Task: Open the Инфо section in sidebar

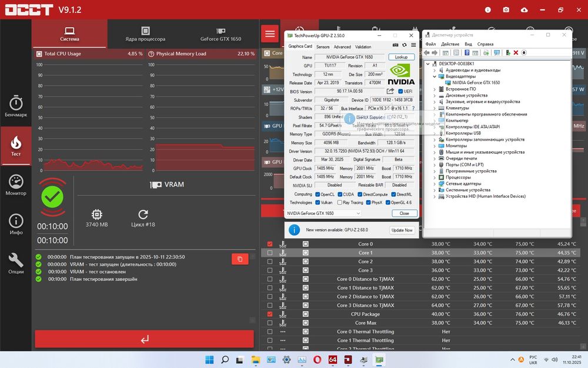Action: tap(16, 224)
